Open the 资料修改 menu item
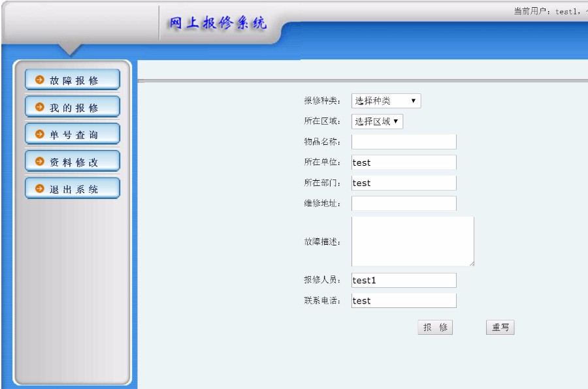Screen dimensions: 588x389 tap(73, 161)
